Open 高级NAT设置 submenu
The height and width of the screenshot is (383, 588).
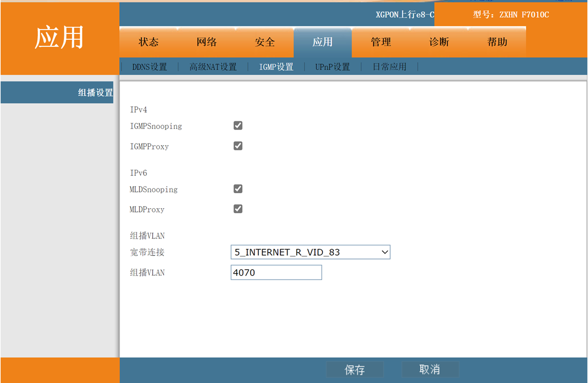click(213, 67)
